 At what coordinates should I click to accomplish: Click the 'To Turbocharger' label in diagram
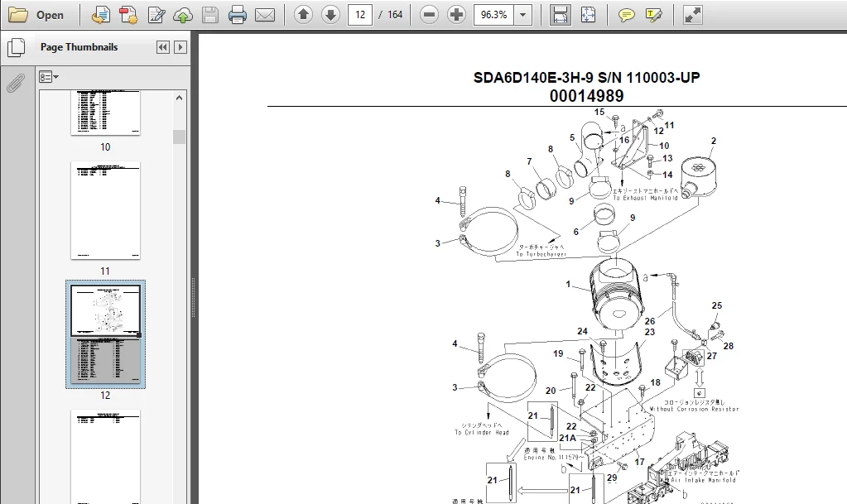[x=541, y=254]
